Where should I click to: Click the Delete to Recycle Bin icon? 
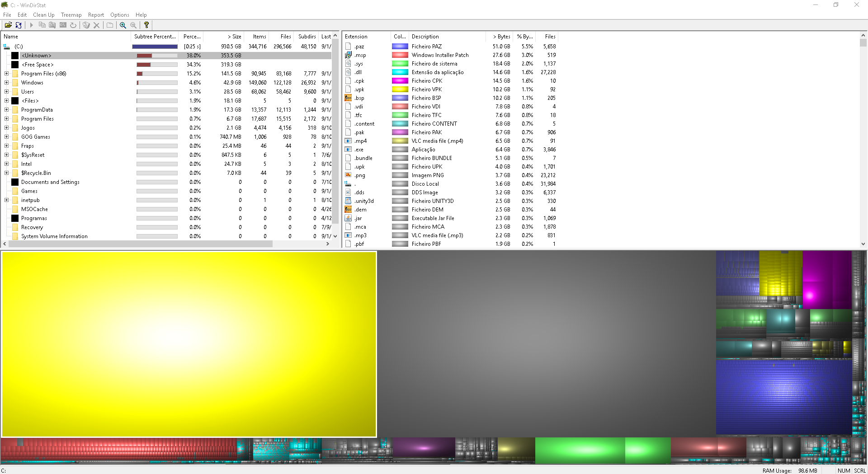pos(86,25)
